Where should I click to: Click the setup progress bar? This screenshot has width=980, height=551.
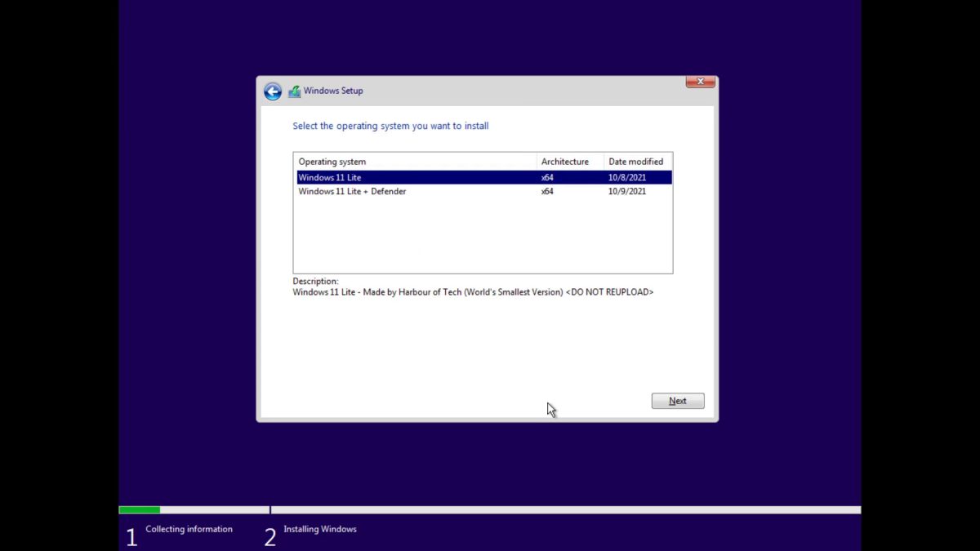point(490,510)
